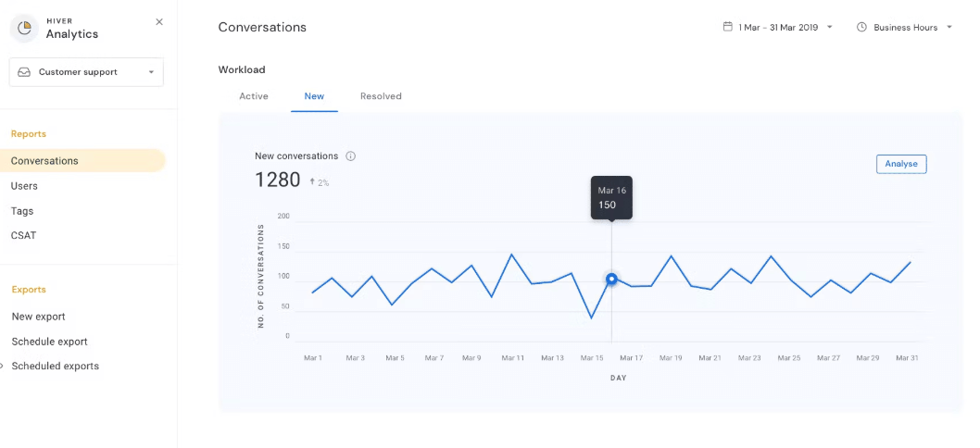This screenshot has height=448, width=980.
Task: Switch to the Active workload tab
Action: click(x=254, y=96)
